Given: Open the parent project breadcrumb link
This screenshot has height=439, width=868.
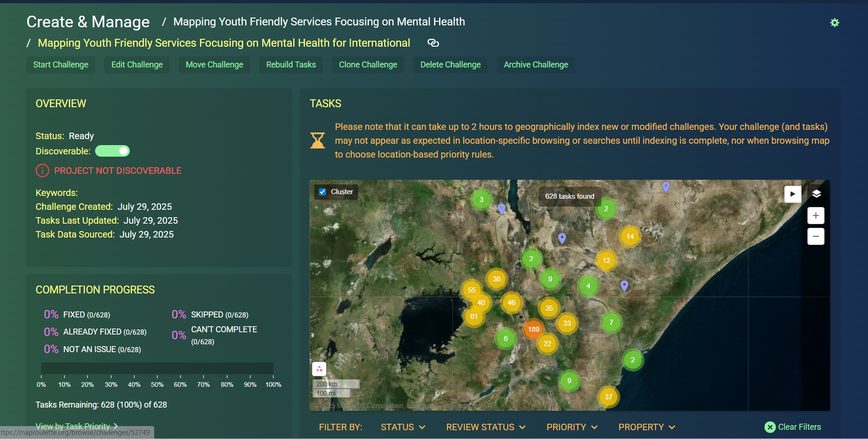Looking at the screenshot, I should pyautogui.click(x=319, y=22).
